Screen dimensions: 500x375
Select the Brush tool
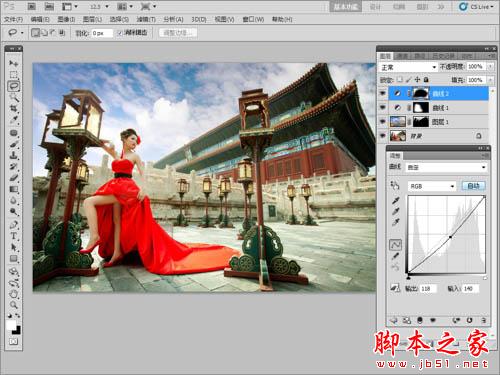[13, 144]
